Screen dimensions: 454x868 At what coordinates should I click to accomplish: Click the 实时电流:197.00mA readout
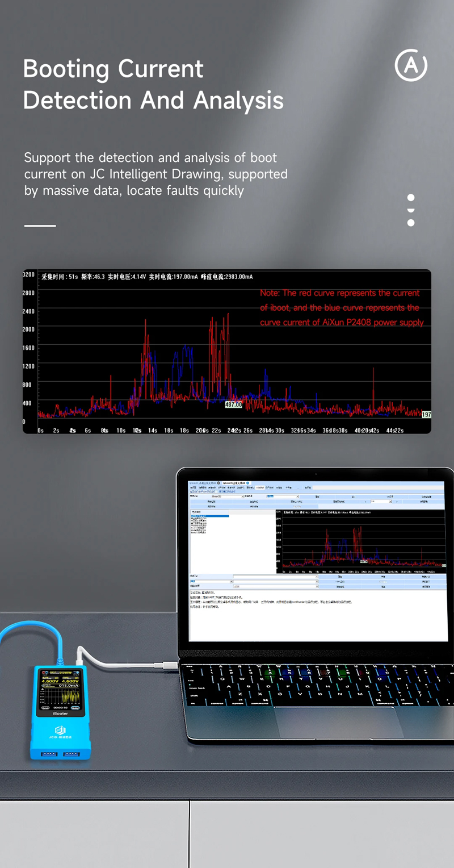174,277
